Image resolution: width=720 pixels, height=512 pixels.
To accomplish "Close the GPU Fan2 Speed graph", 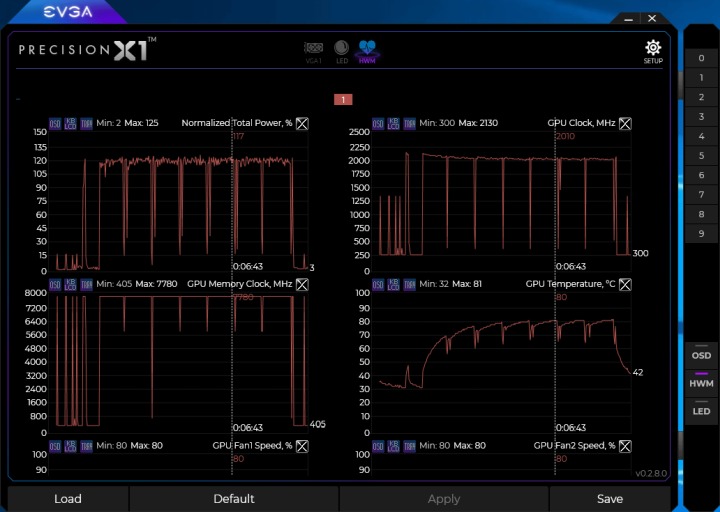I will coord(625,446).
